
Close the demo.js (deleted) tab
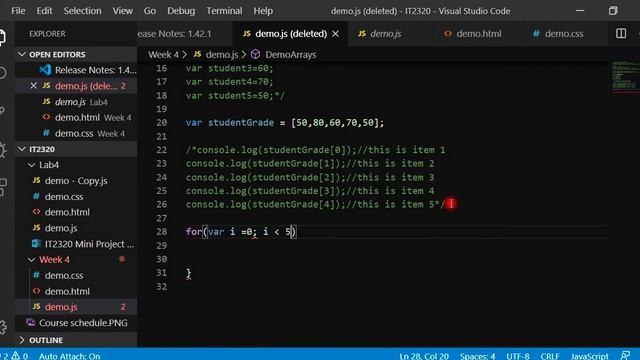click(x=336, y=34)
